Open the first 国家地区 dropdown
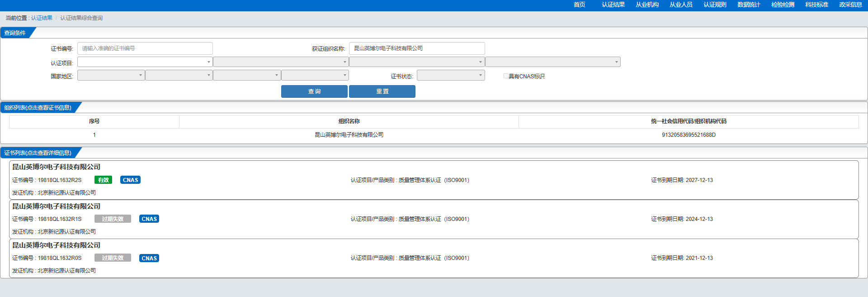 click(x=111, y=75)
